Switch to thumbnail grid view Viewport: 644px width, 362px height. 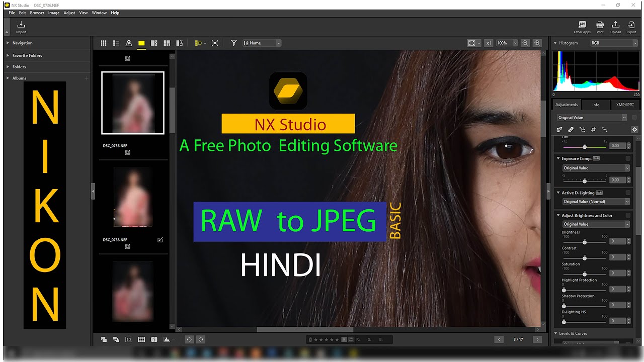click(104, 43)
